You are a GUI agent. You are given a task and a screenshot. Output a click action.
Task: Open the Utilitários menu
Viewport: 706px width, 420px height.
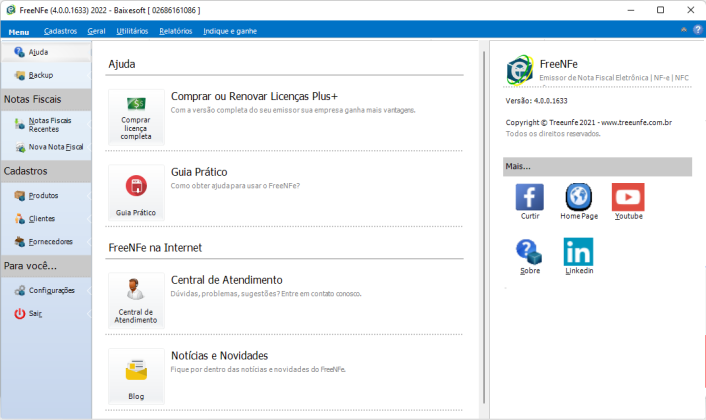(x=132, y=31)
